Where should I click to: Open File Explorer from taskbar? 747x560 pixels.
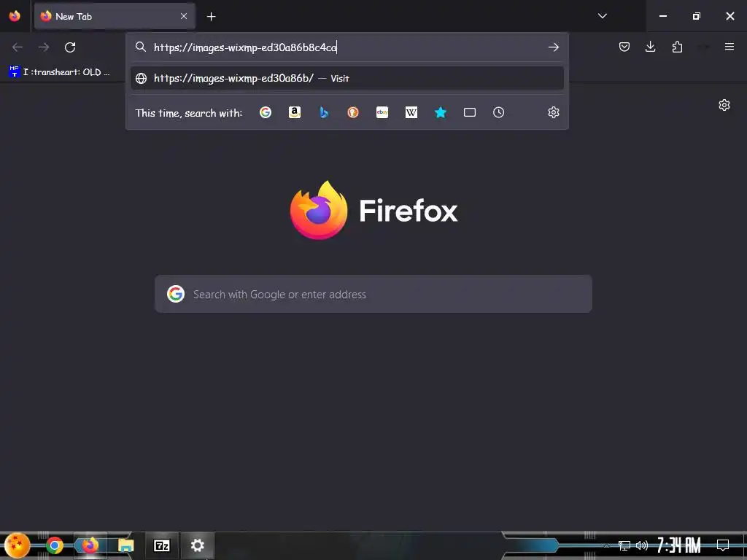pos(125,545)
